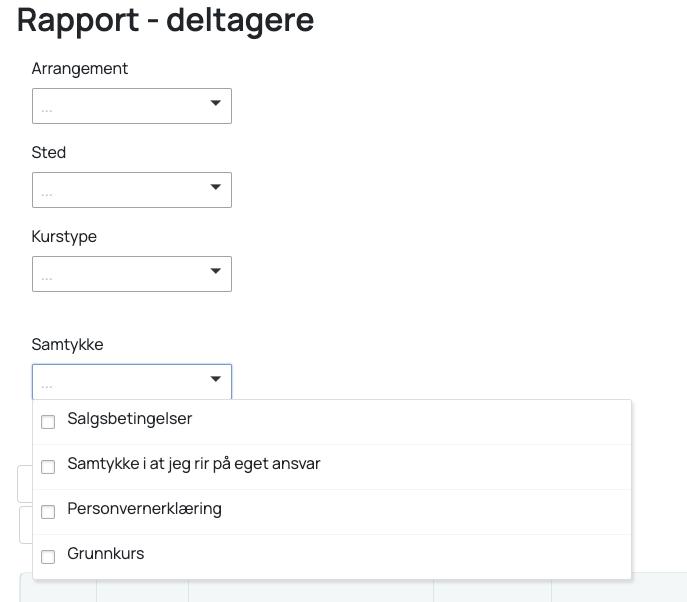Open the Arrangement dropdown arrow
Viewport: 687px width, 602px height.
pyautogui.click(x=215, y=104)
